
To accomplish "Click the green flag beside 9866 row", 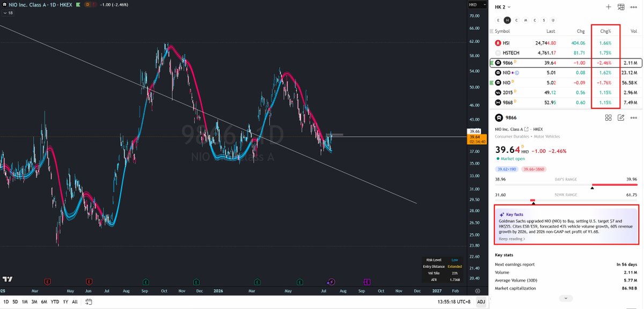I will click(492, 63).
